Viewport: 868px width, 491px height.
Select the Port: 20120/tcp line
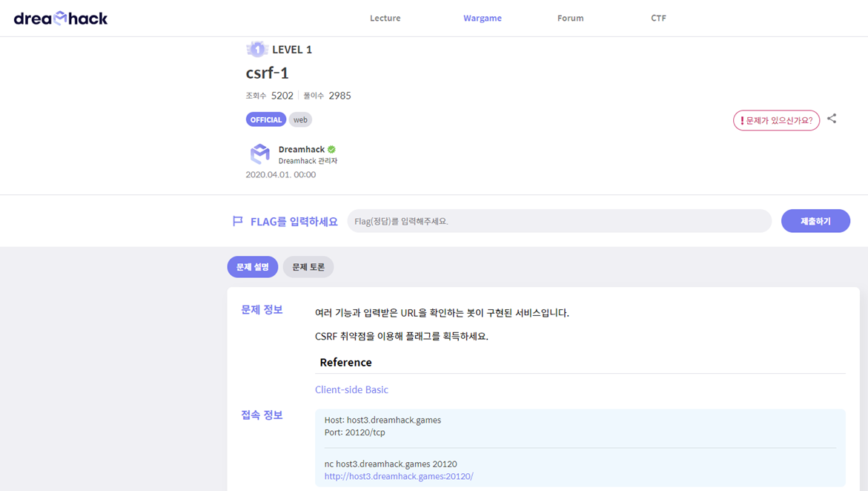(354, 432)
